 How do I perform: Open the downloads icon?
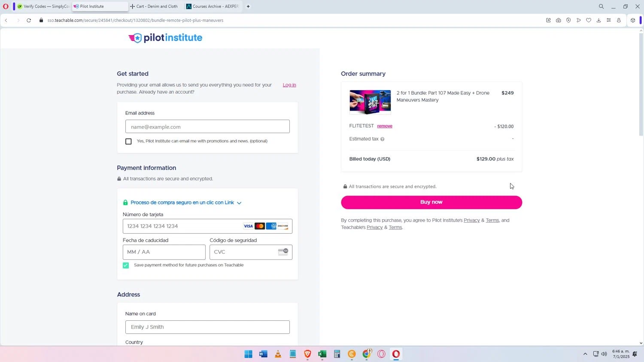pyautogui.click(x=598, y=20)
